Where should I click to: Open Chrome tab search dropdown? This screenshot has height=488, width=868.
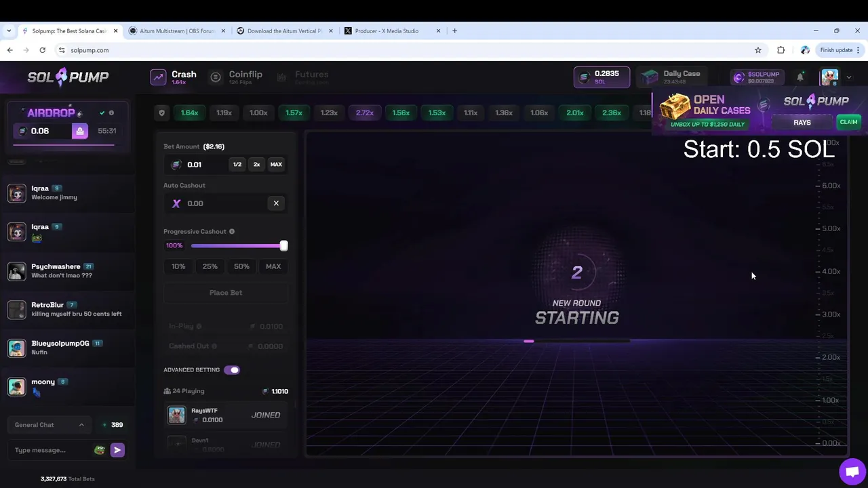click(x=9, y=31)
